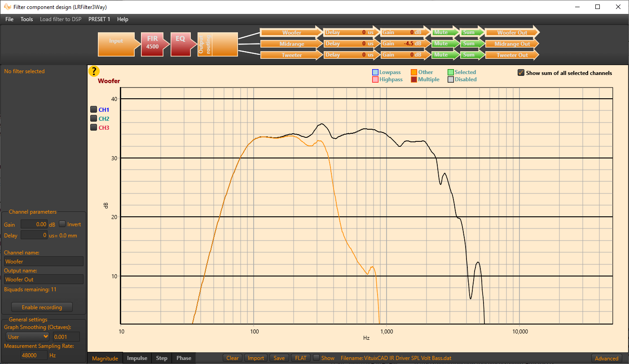Image resolution: width=629 pixels, height=364 pixels.
Task: Enable the CH1 checkbox
Action: pyautogui.click(x=94, y=109)
